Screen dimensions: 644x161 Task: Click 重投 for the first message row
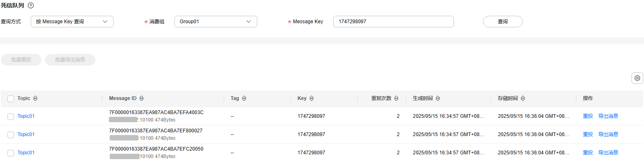click(588, 116)
